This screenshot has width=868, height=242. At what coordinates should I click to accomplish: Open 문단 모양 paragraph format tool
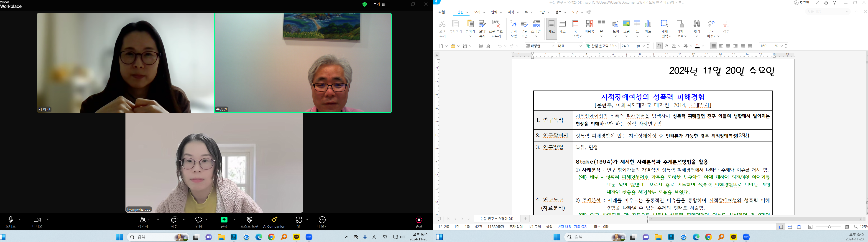(x=524, y=24)
